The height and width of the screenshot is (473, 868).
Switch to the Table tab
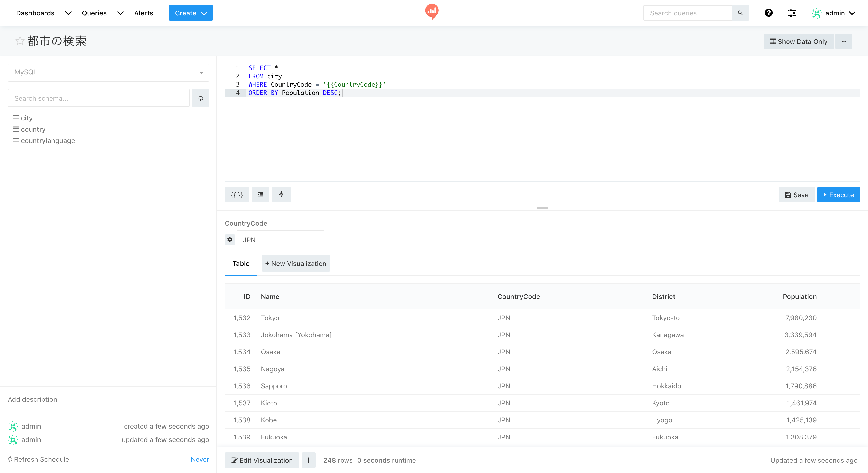tap(241, 264)
